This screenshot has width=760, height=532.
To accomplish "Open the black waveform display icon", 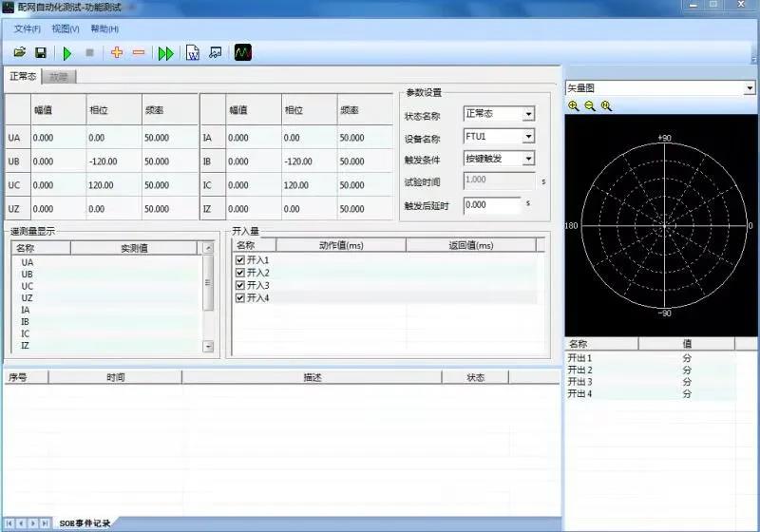I will (x=243, y=53).
